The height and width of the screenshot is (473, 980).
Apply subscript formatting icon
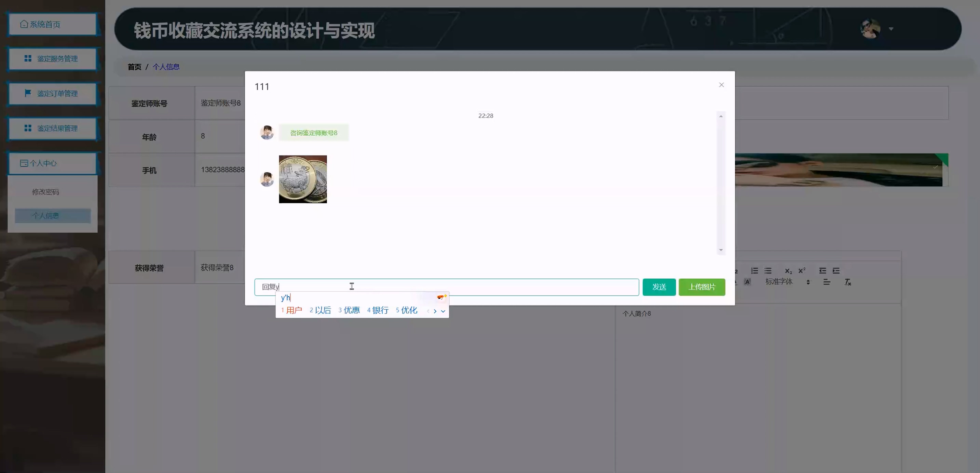788,271
